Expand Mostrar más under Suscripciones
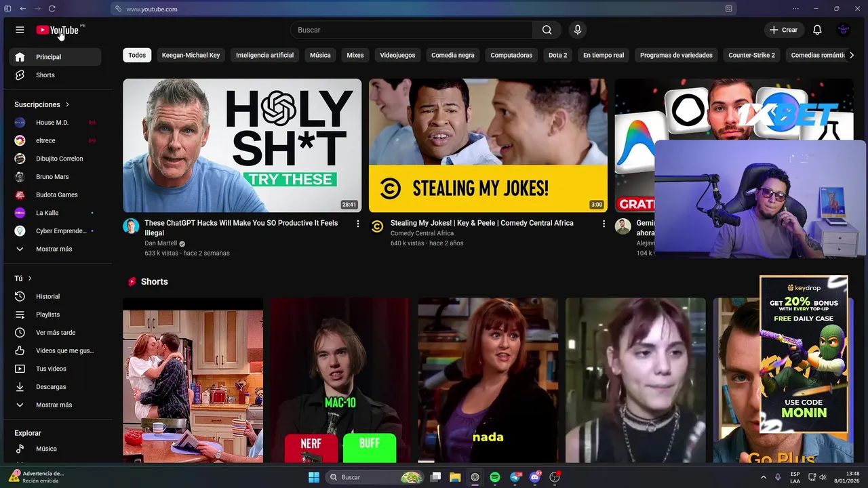Image resolution: width=868 pixels, height=488 pixels. point(56,249)
